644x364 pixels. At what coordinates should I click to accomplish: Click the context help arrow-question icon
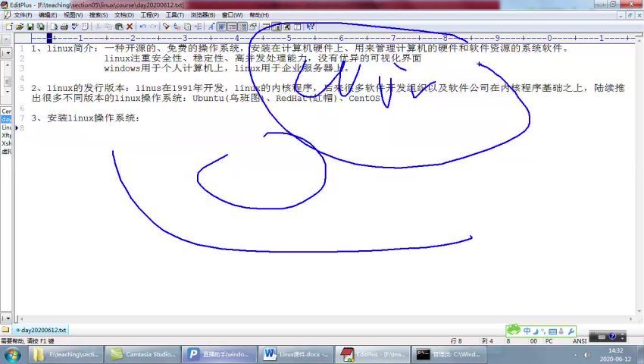311,27
